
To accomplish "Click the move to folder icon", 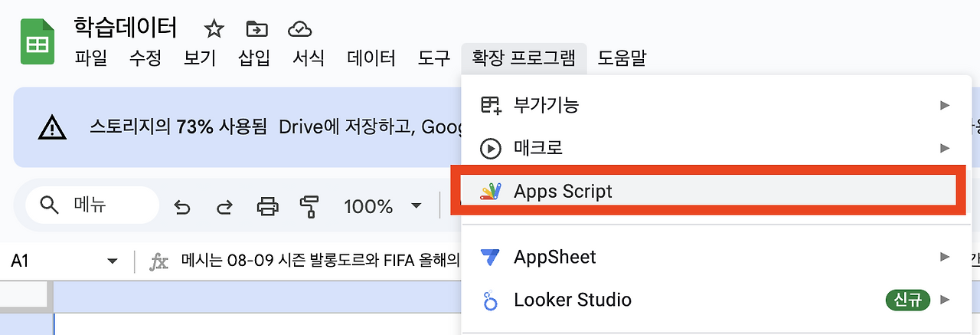I will tap(256, 29).
